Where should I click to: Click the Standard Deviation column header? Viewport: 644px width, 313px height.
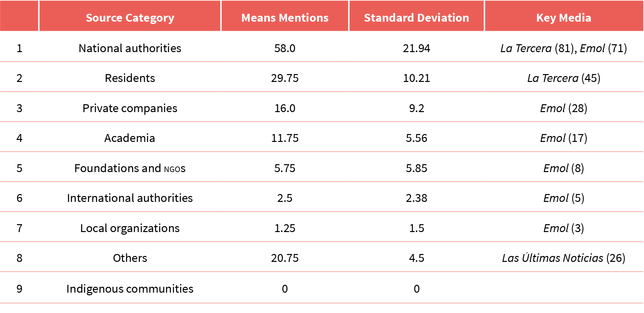416,18
